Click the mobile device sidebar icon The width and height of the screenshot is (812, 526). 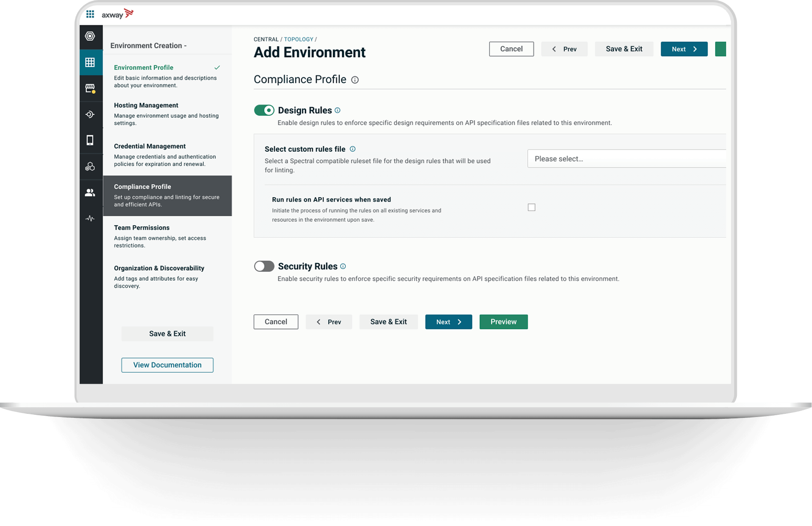point(90,140)
